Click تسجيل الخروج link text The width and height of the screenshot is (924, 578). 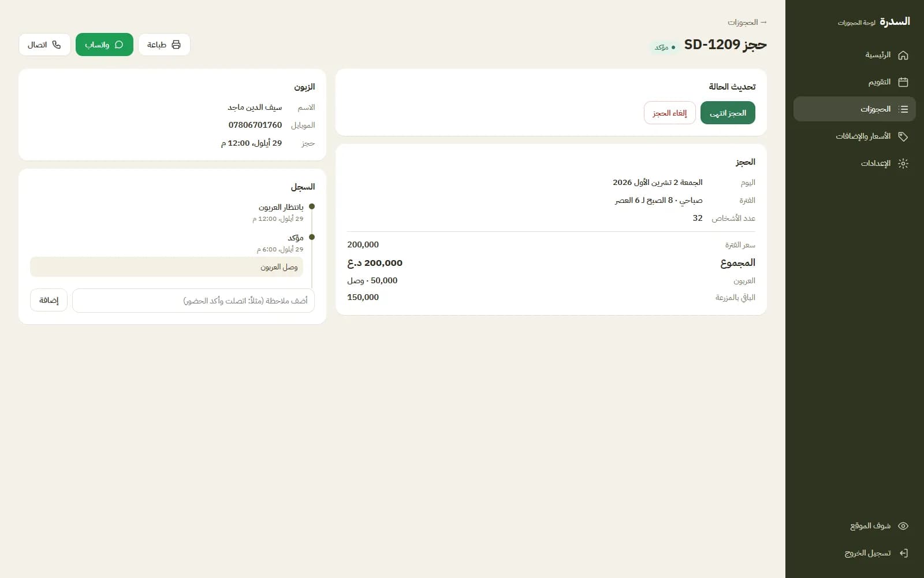click(867, 553)
